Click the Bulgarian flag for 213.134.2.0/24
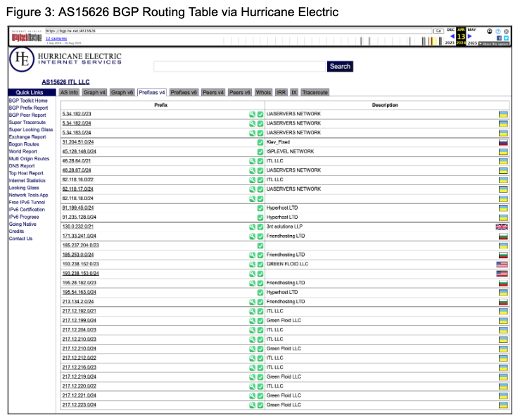 click(x=503, y=302)
